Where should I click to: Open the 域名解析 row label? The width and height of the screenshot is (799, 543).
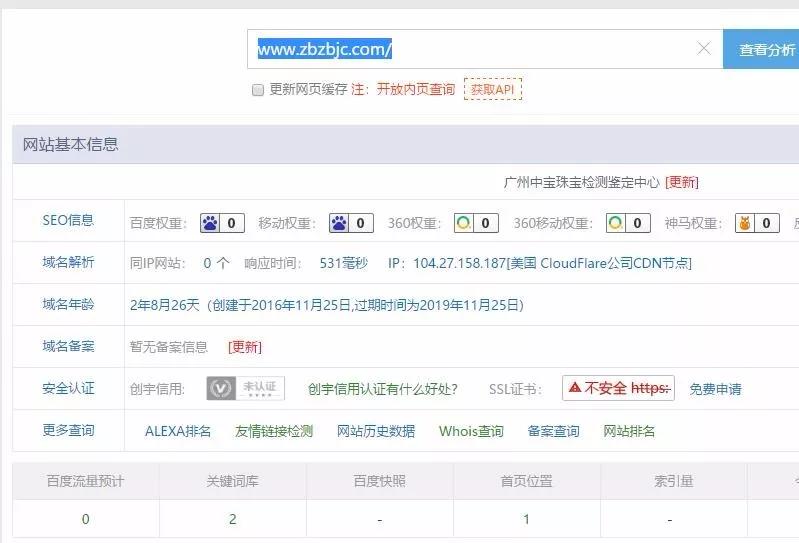click(x=68, y=262)
